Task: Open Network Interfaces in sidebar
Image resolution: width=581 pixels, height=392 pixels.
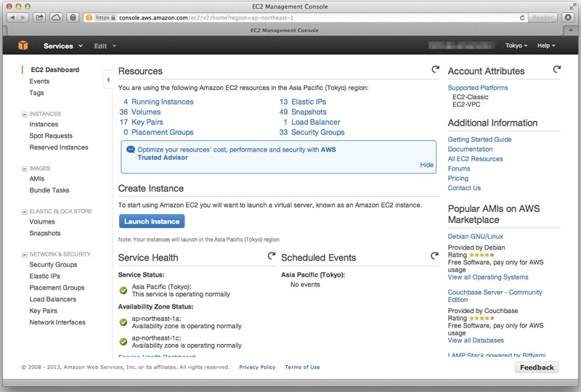Action: pos(57,322)
